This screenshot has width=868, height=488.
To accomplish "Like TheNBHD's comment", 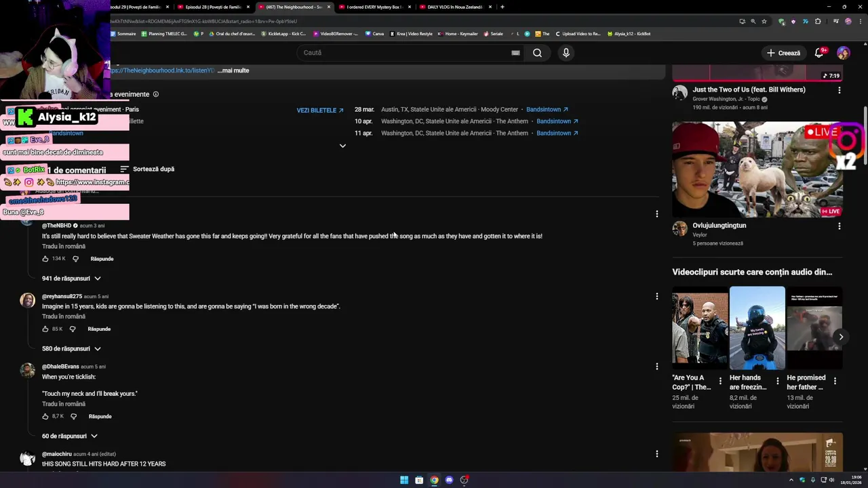I will 45,259.
